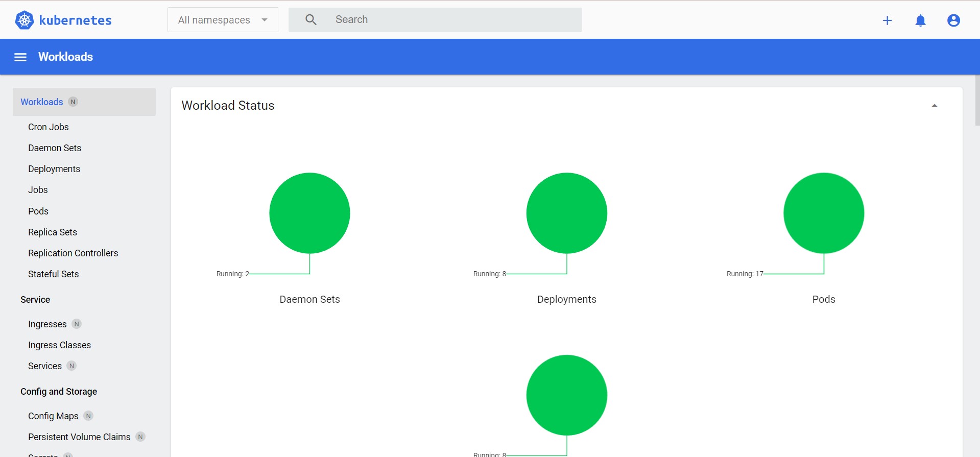Open the notifications bell
The image size is (980, 457).
tap(920, 20)
